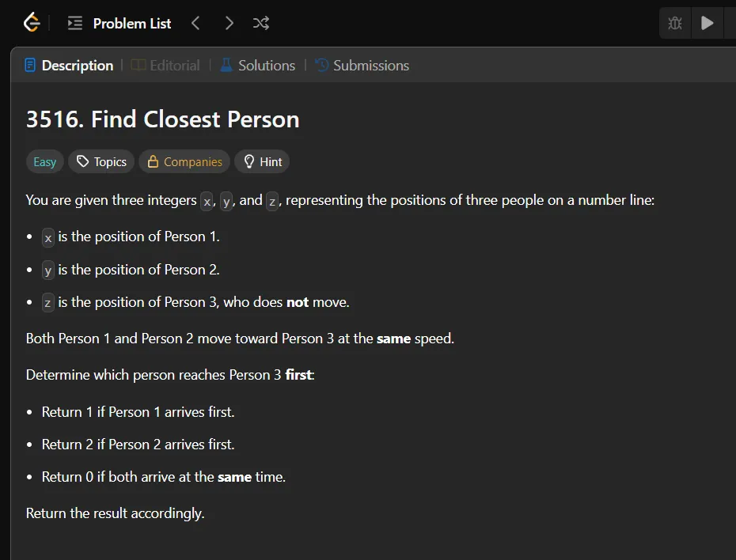Pick a random problem with shuffle icon
The image size is (736, 560).
pos(261,24)
